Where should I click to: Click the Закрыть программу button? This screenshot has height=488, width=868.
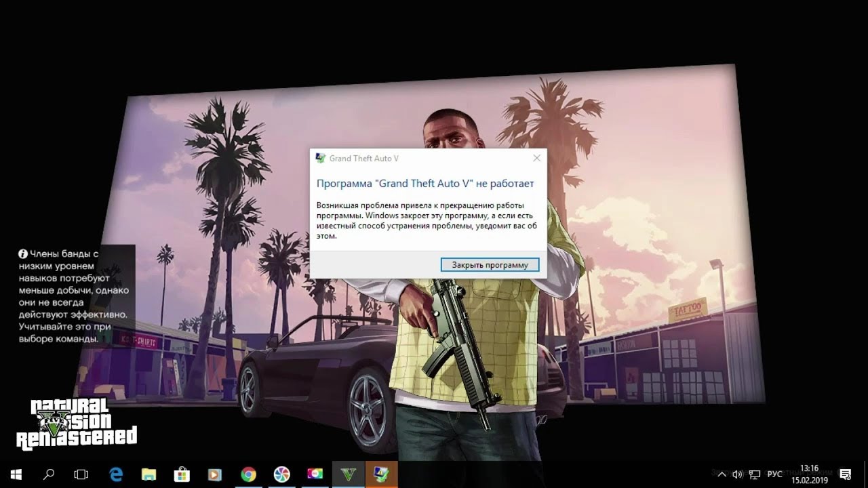click(x=490, y=264)
